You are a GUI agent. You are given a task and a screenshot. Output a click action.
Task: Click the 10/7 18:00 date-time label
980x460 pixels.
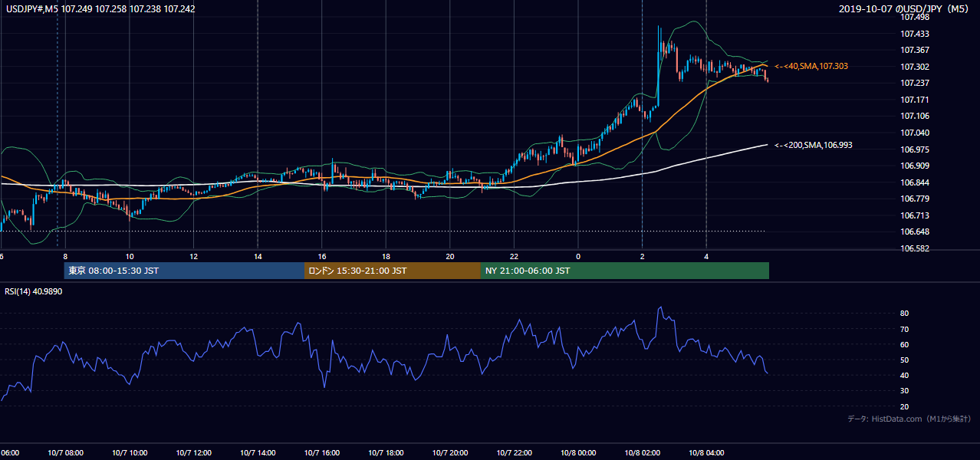(x=386, y=452)
